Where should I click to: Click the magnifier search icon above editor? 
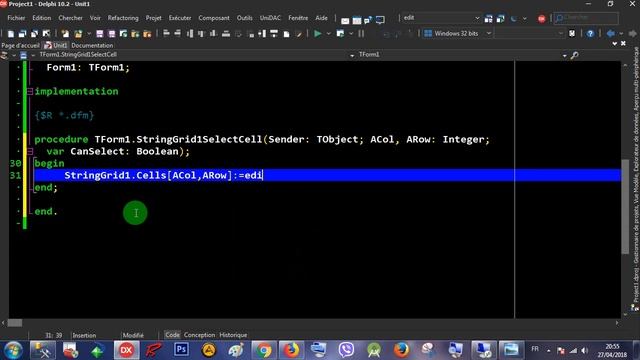575,55
